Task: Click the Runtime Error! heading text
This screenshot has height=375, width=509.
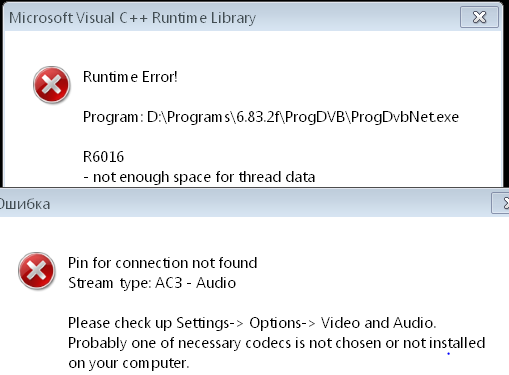Action: click(x=130, y=77)
